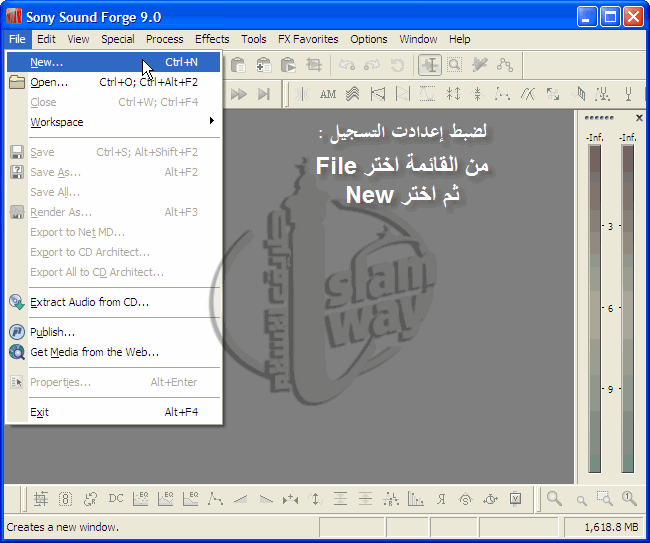
Task: Open the Special menu
Action: [x=118, y=39]
